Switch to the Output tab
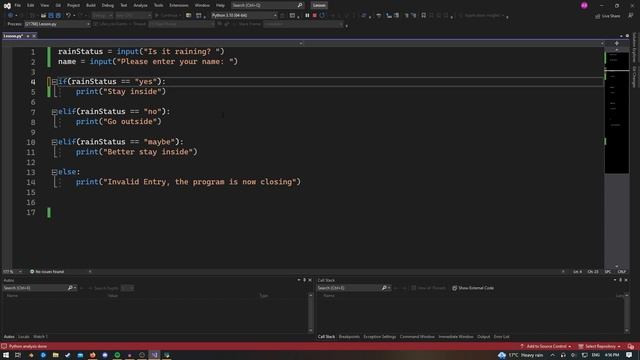Screen dimensions: 640x360 click(x=483, y=337)
